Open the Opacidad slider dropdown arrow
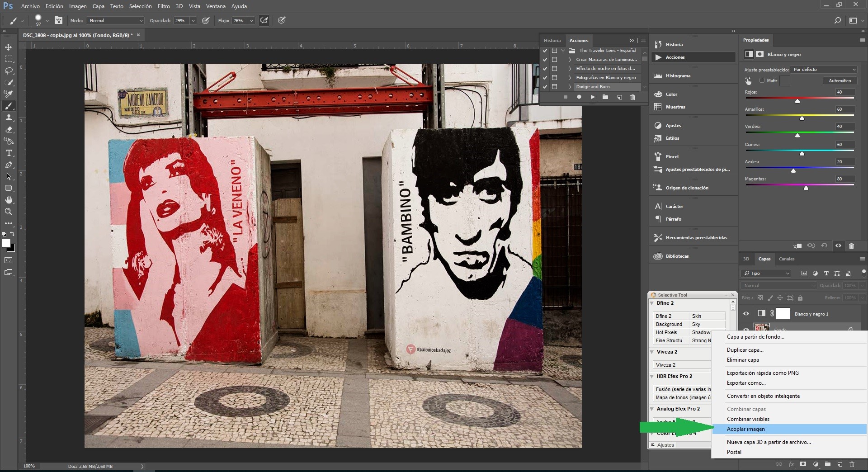868x472 pixels. (x=193, y=21)
